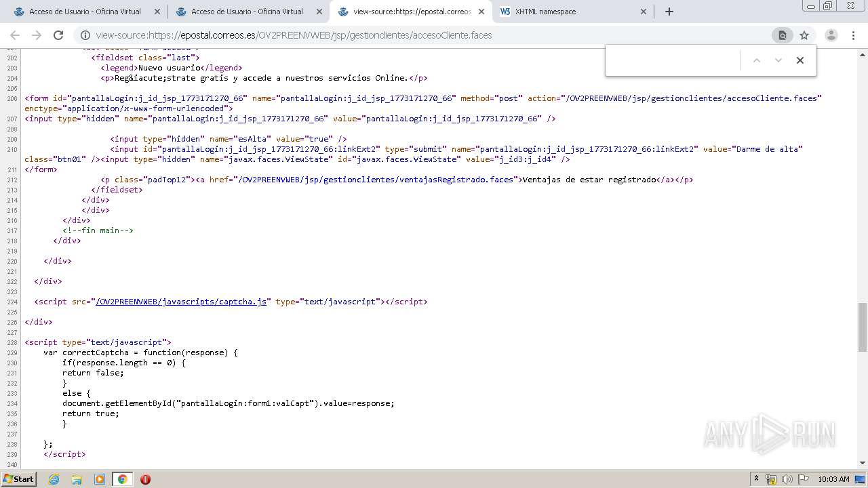Click the vertical scrollbar thumb
868x488 pixels.
click(x=863, y=327)
